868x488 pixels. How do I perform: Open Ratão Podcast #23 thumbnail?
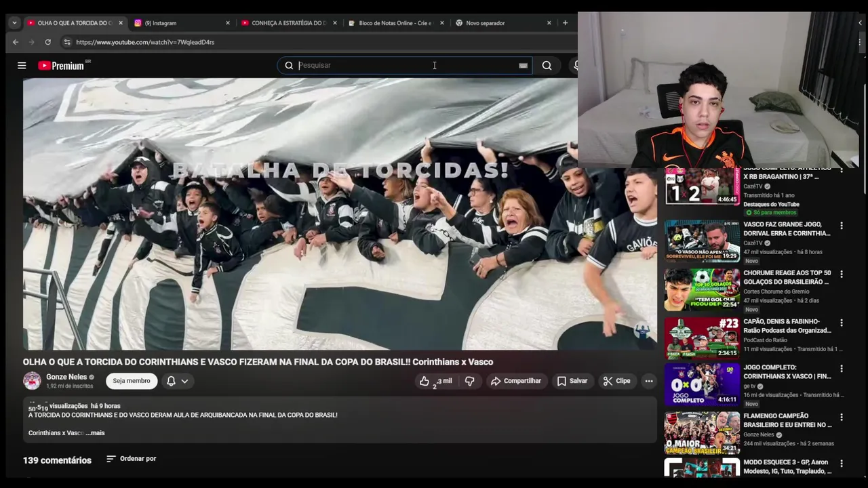click(702, 338)
